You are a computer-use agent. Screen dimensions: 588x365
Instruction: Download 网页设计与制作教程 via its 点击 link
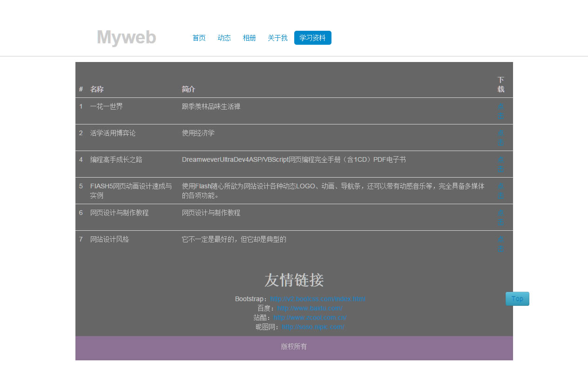point(501,218)
